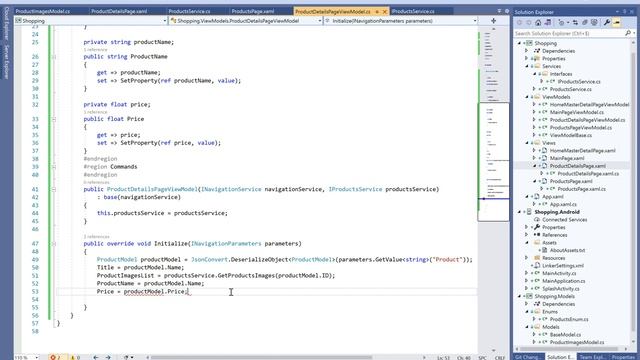Switch to ProductsService.cs tab
This screenshot has width=640, height=360.
tap(189, 11)
